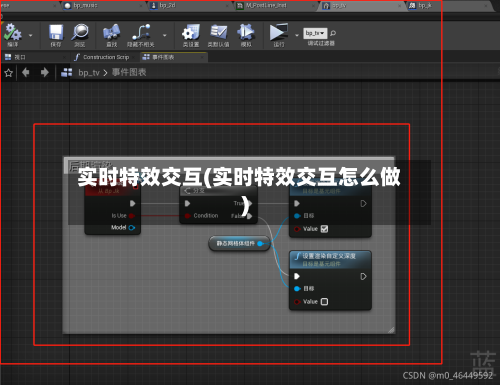Click the forward navigation arrow
This screenshot has width=500, height=385.
pos(44,72)
